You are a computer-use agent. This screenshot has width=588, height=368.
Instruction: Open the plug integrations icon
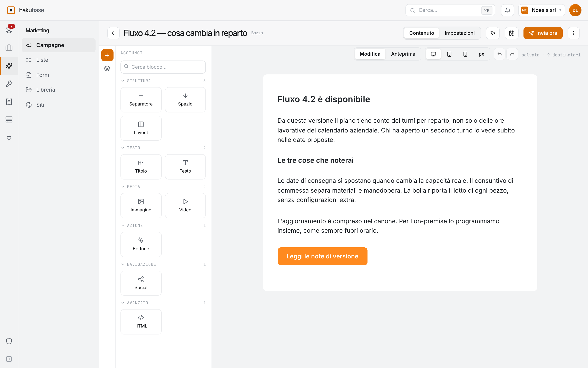tap(9, 138)
